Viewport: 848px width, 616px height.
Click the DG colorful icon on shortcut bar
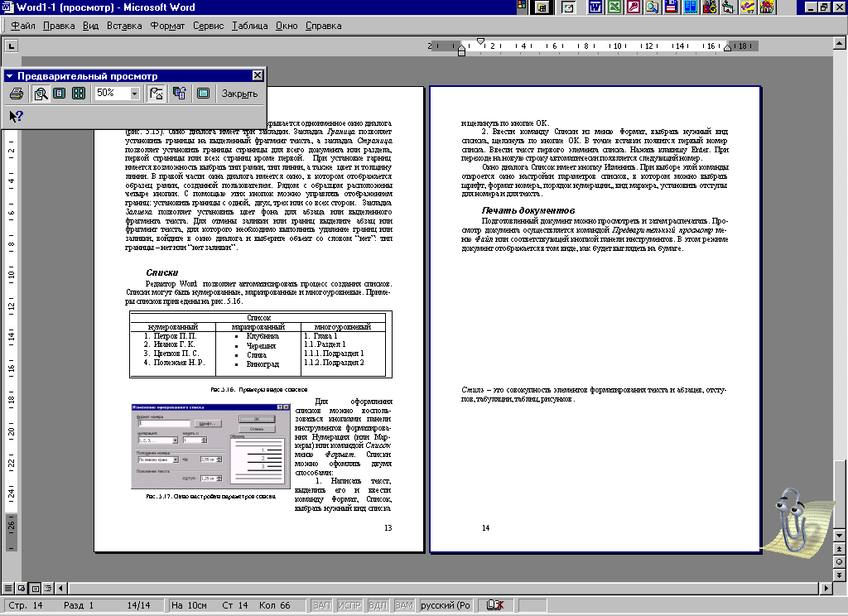pyautogui.click(x=710, y=7)
